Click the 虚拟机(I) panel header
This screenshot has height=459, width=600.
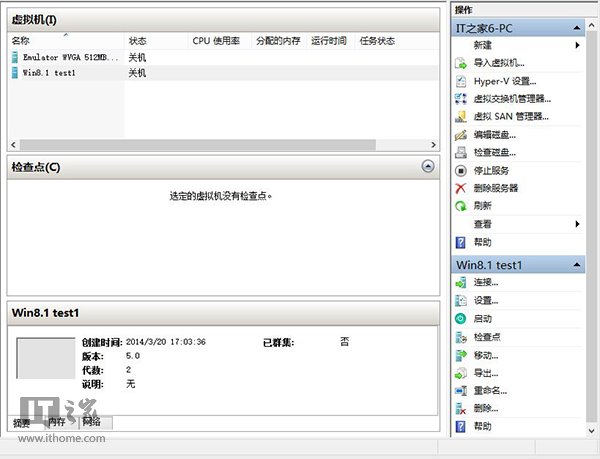(x=223, y=20)
